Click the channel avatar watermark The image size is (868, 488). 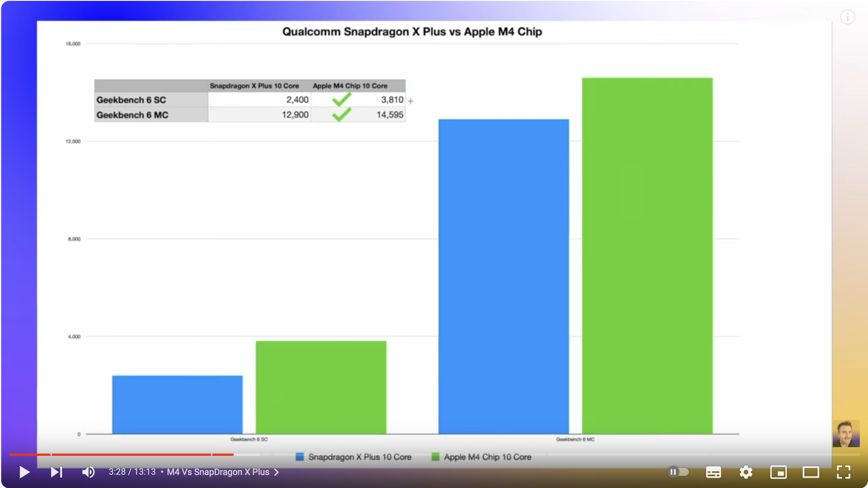tap(845, 433)
